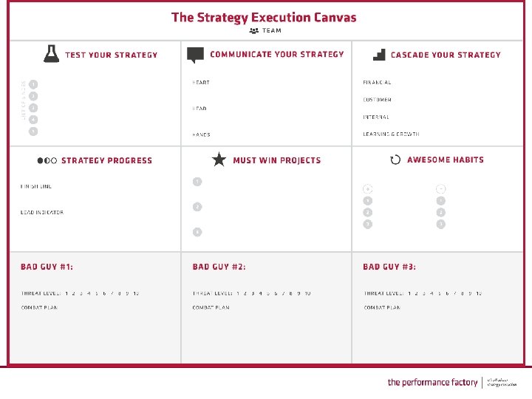Click the Combat Plan field under Bad Guy #1
532x399 pixels.
click(x=39, y=307)
